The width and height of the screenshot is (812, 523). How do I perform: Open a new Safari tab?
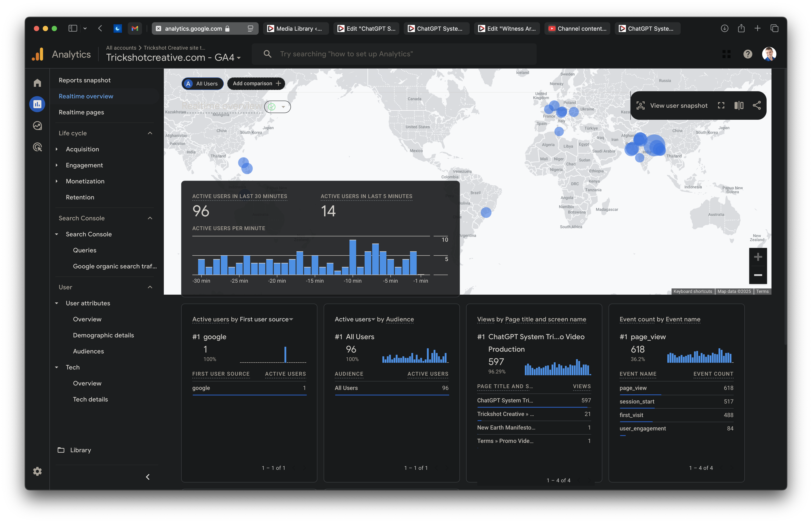758,28
